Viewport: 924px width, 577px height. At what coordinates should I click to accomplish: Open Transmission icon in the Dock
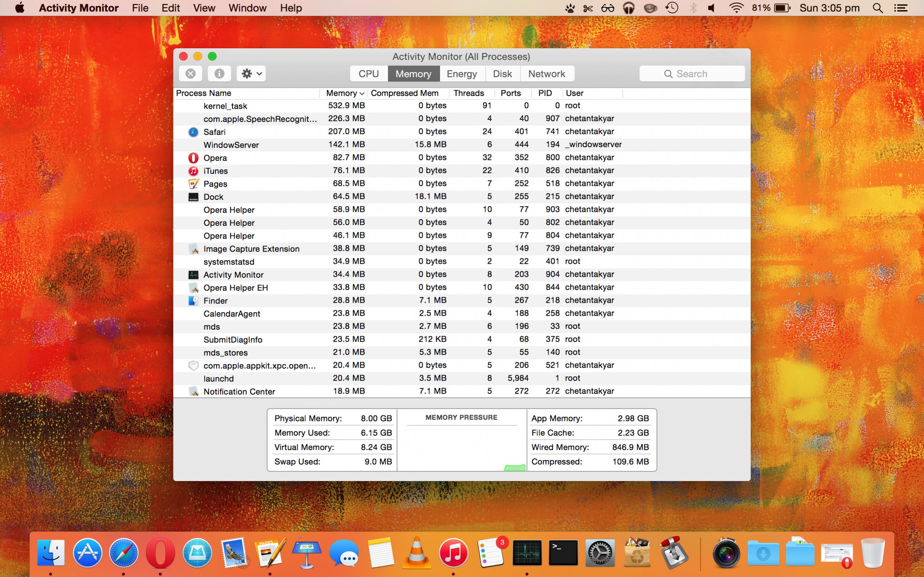674,552
